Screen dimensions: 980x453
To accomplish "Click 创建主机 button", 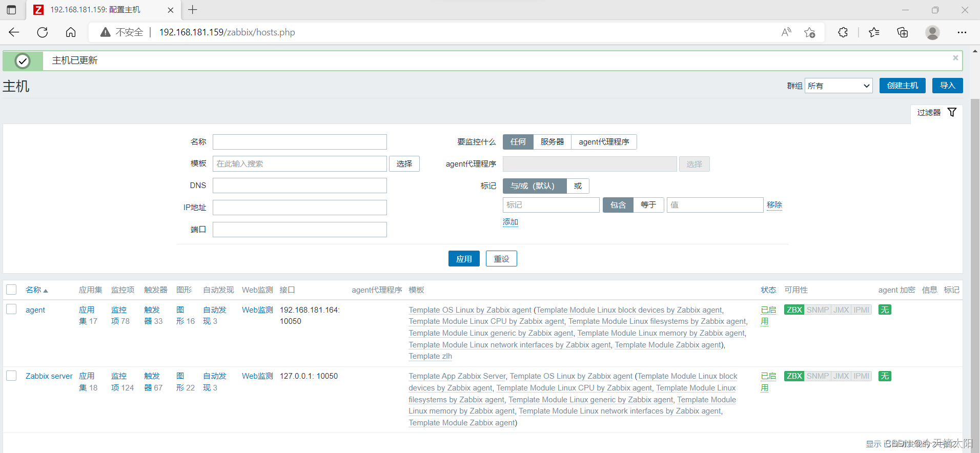I will [903, 86].
